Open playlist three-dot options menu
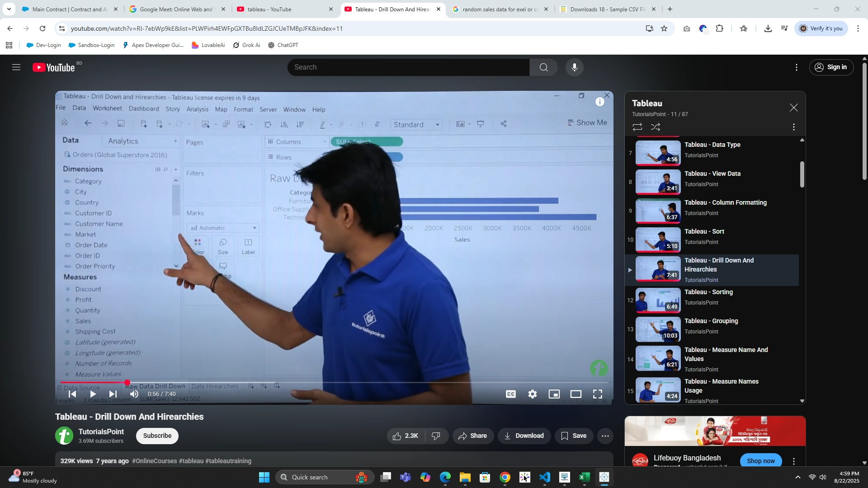This screenshot has width=868, height=488. pyautogui.click(x=793, y=127)
